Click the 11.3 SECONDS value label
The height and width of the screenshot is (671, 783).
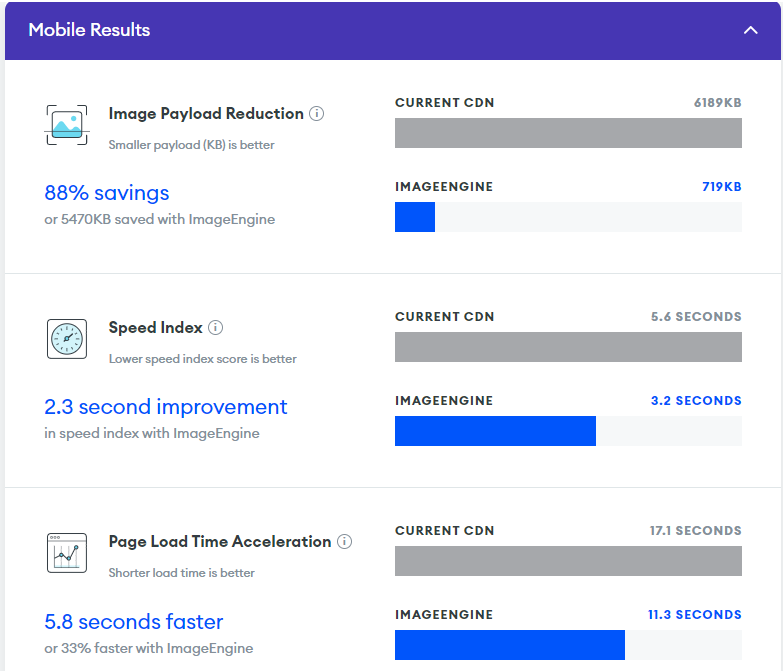(x=695, y=615)
